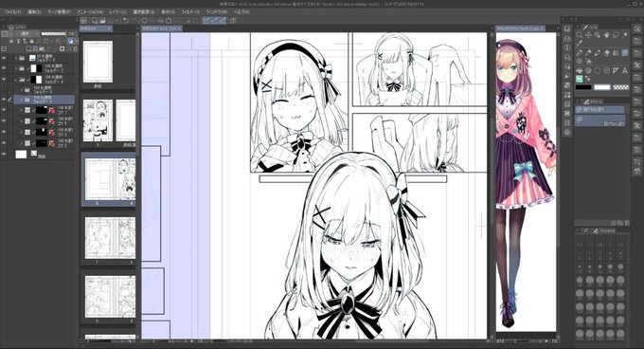The image size is (644, 349).
Task: Collapse the open フォルダー 1 folder layer
Action: pyautogui.click(x=15, y=80)
